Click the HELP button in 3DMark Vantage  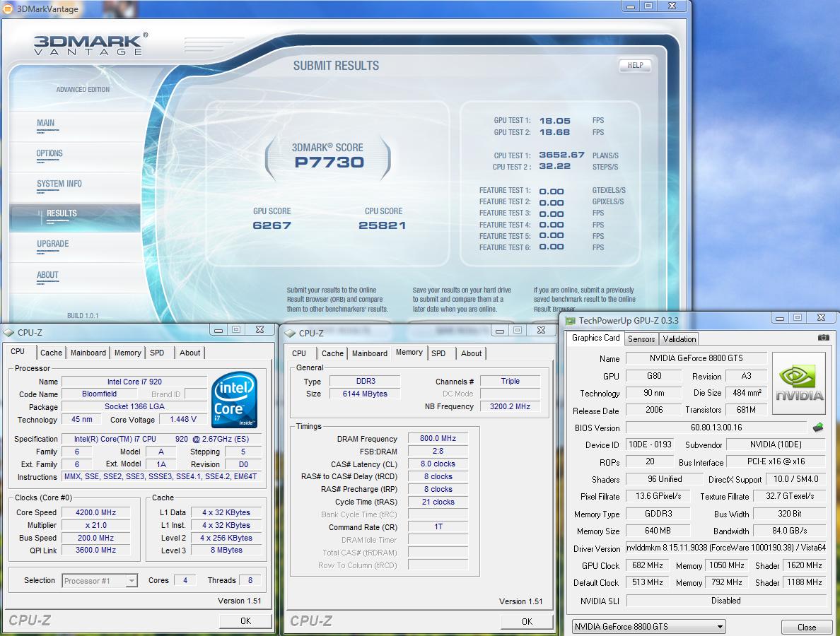point(636,65)
